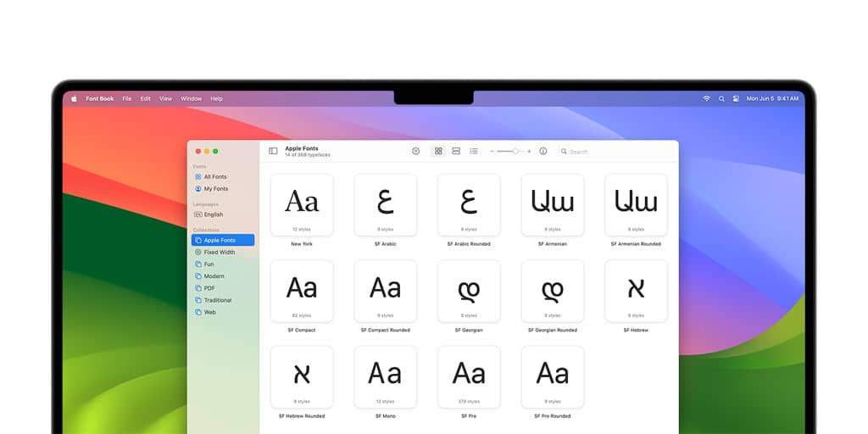Click the magnifier icon in Font Book search
Viewport: 868px width, 434px height.
coord(564,151)
